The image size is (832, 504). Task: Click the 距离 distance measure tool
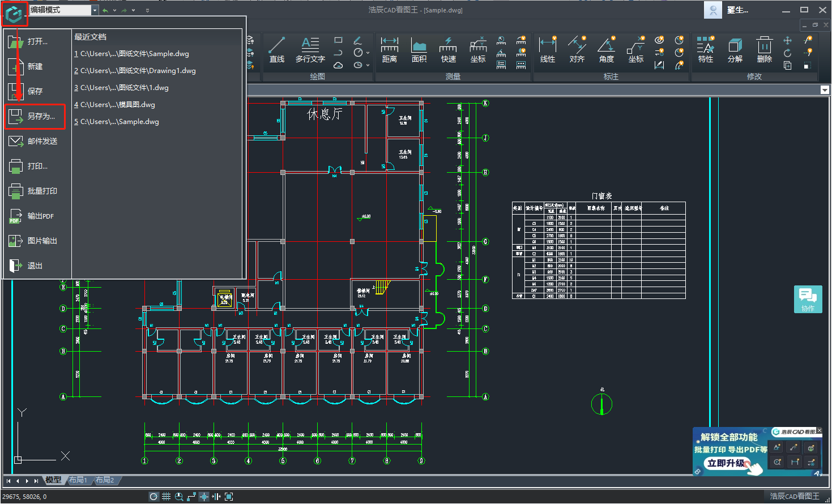click(x=389, y=49)
